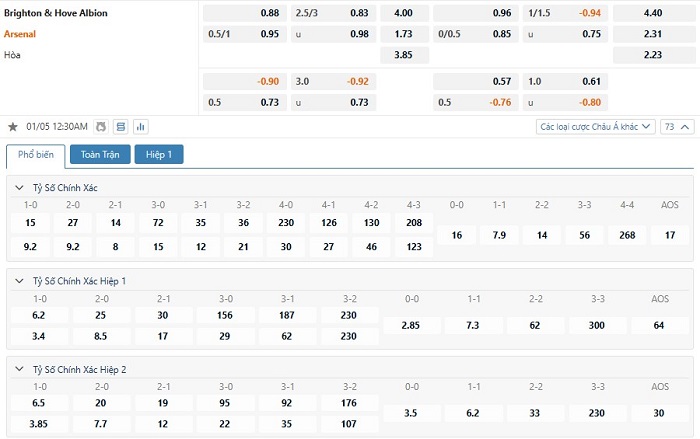This screenshot has height=439, width=700.
Task: Open the Các loại cược Châu Á khác dropdown
Action: [596, 127]
